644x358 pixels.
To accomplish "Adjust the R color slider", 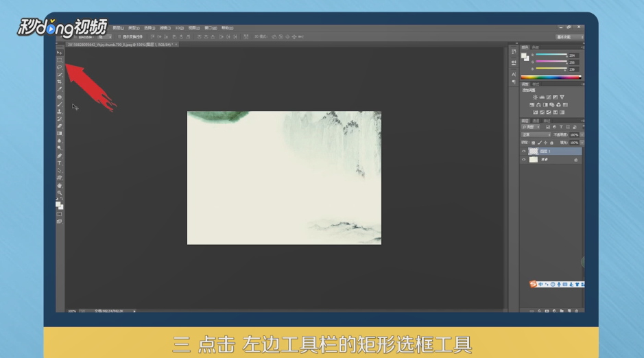I will 551,55.
